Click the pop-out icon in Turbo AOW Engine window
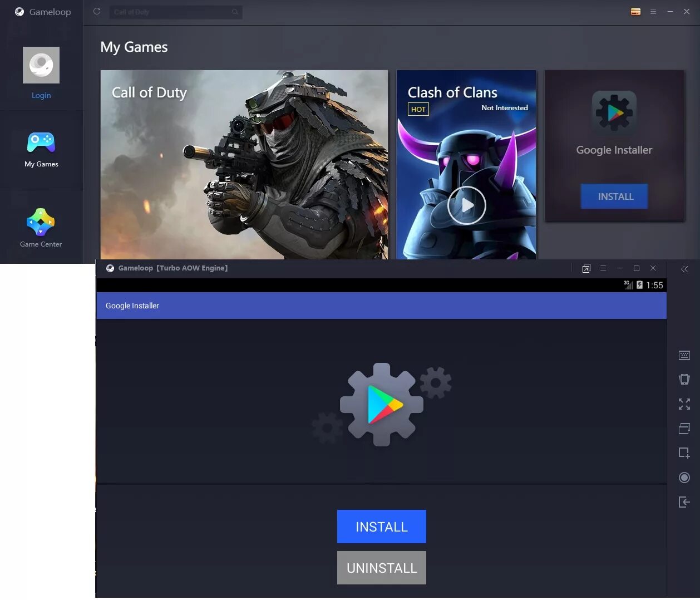The image size is (700, 600). [x=586, y=269]
